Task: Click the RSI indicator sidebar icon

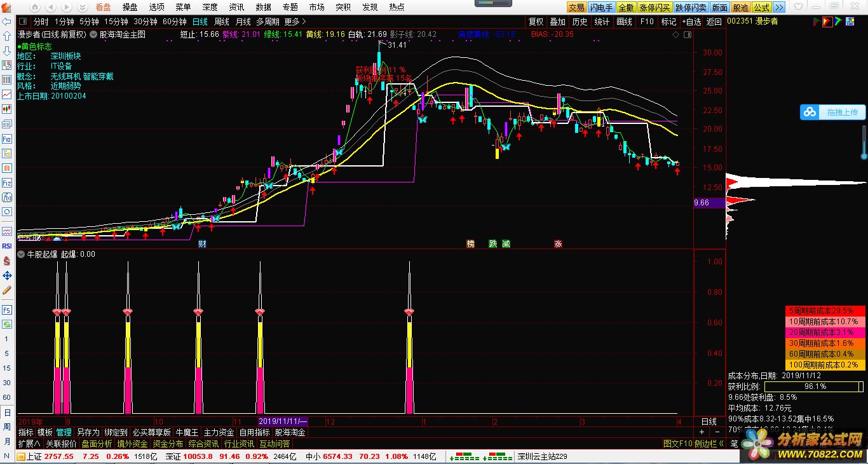Action: click(x=6, y=246)
